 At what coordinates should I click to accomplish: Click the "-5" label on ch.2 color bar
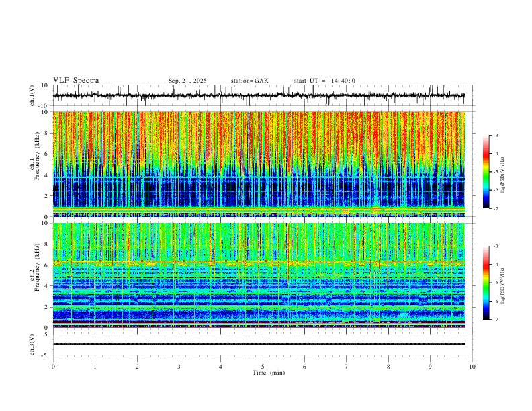(x=496, y=283)
